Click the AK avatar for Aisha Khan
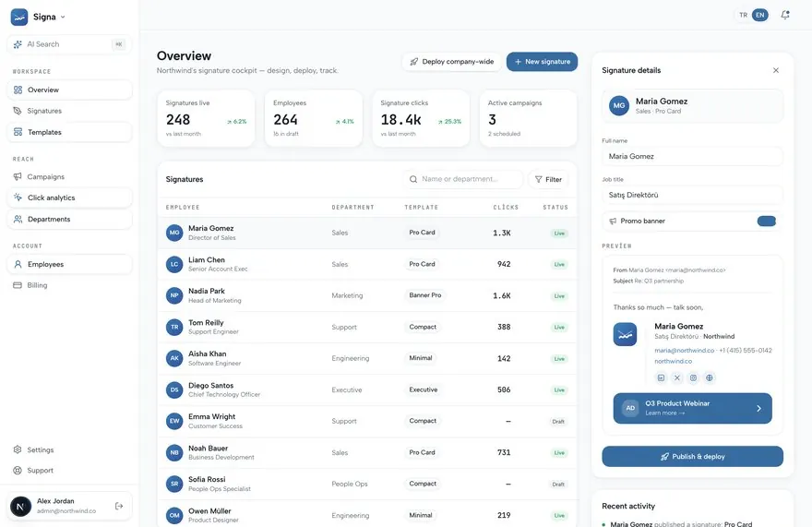 tap(174, 358)
